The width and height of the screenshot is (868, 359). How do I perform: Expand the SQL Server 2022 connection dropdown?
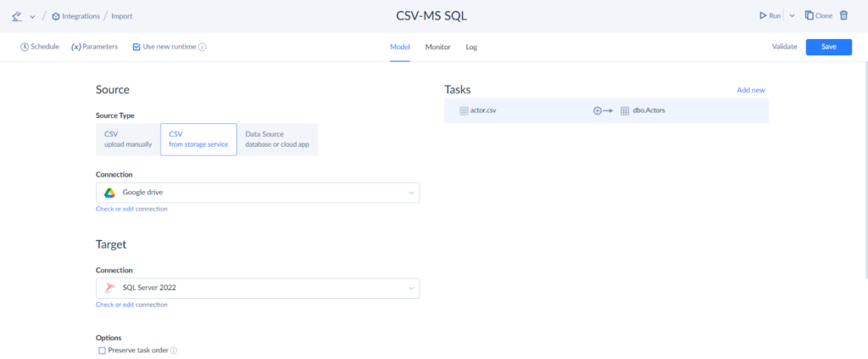click(x=412, y=289)
